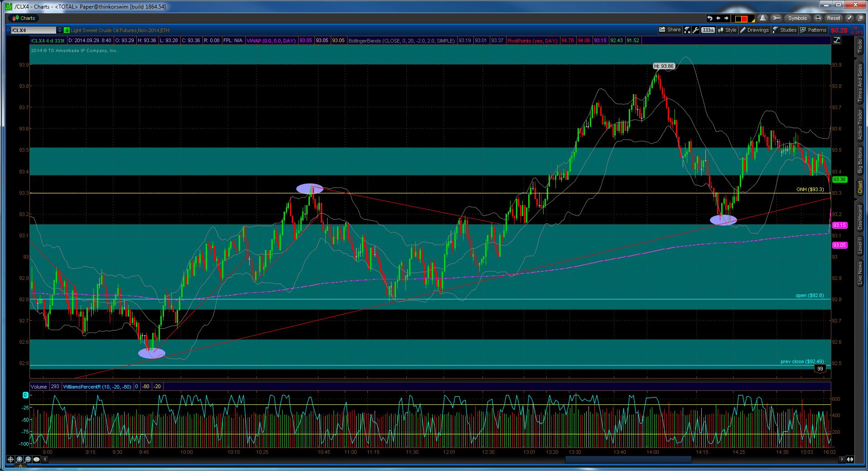Click the PivotPoints study label
Screen dimensions: 868x471
532,41
